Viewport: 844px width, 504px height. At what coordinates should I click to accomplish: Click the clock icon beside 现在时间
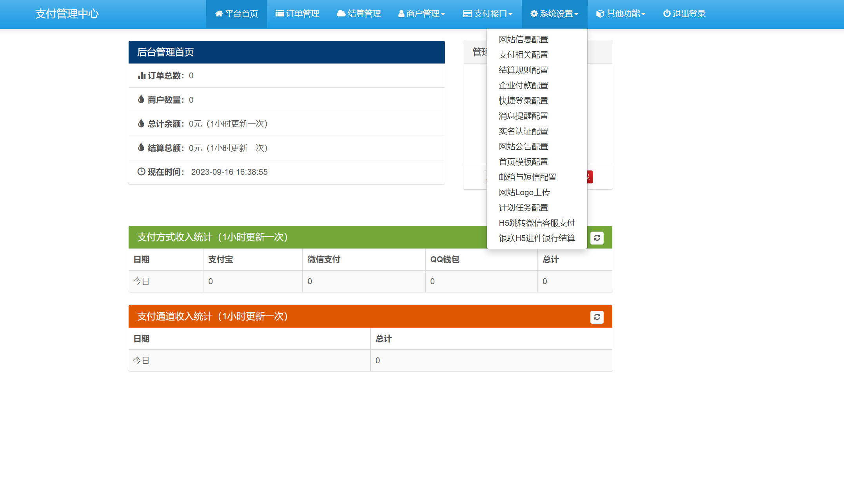point(141,172)
